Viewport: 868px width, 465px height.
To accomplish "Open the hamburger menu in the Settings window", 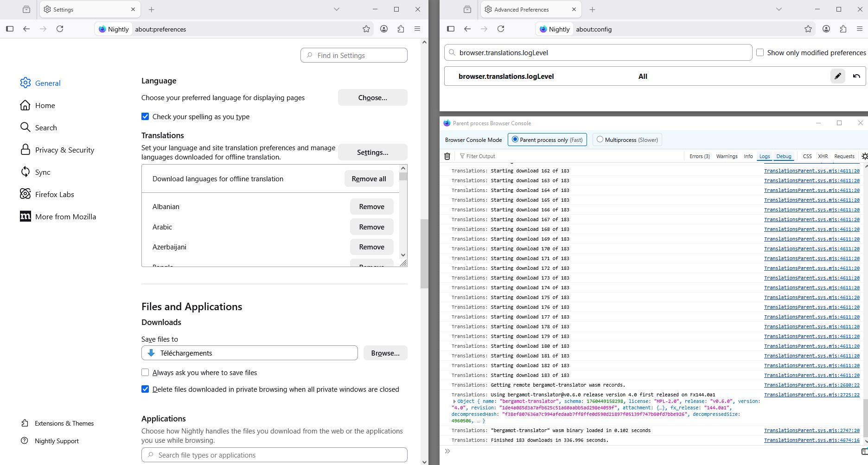I will 417,29.
